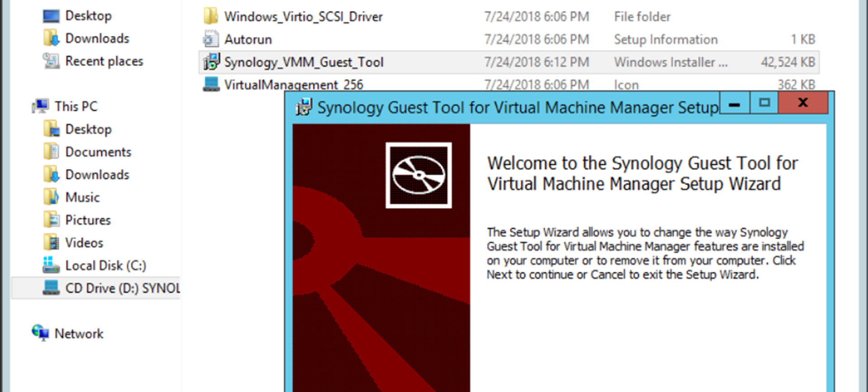Open the Windows_Virtio_SCSI_Driver folder icon

210,16
